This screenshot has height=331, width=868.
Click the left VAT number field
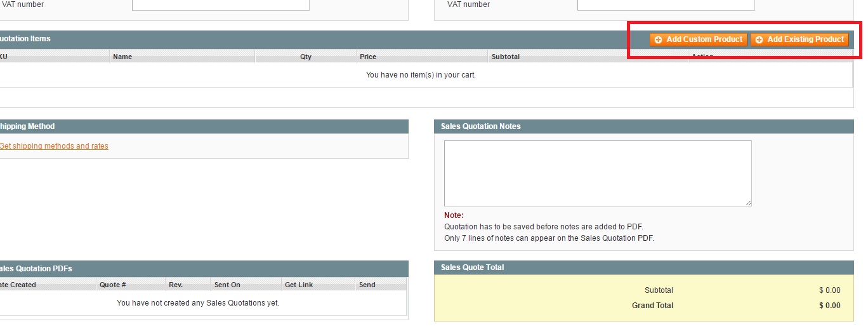[x=220, y=4]
